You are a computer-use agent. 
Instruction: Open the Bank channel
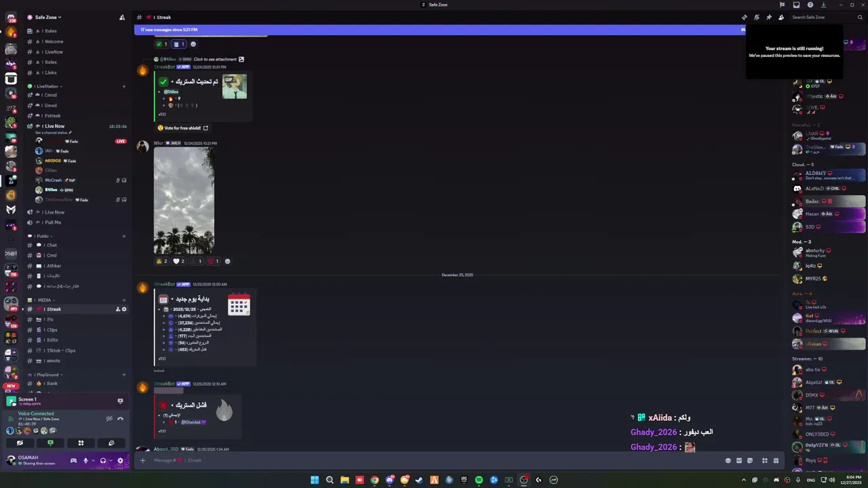pos(75,384)
